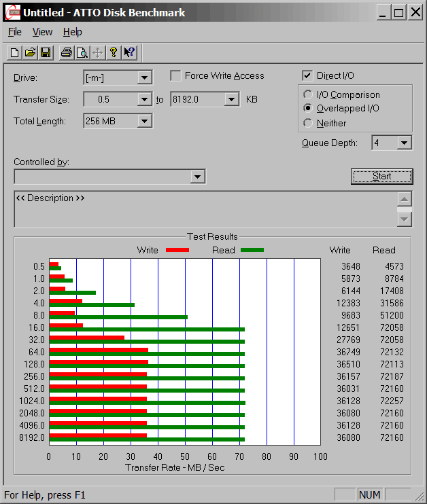
Task: Uncheck the Direct I/O checkbox
Action: (307, 76)
